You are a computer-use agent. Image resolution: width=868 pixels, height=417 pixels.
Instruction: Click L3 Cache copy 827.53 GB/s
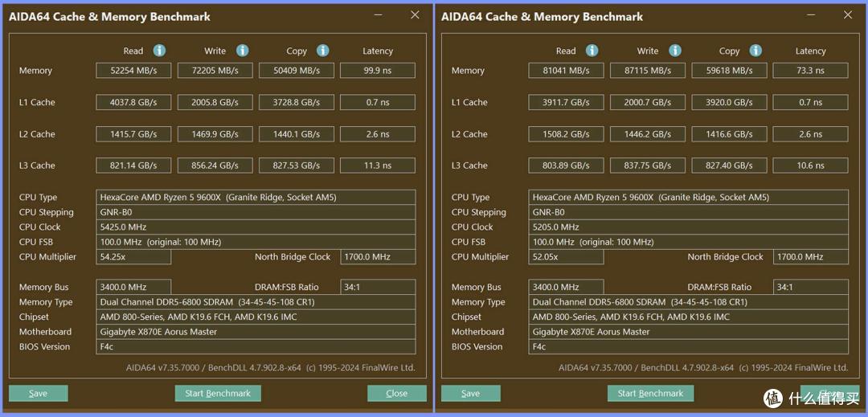(x=297, y=166)
